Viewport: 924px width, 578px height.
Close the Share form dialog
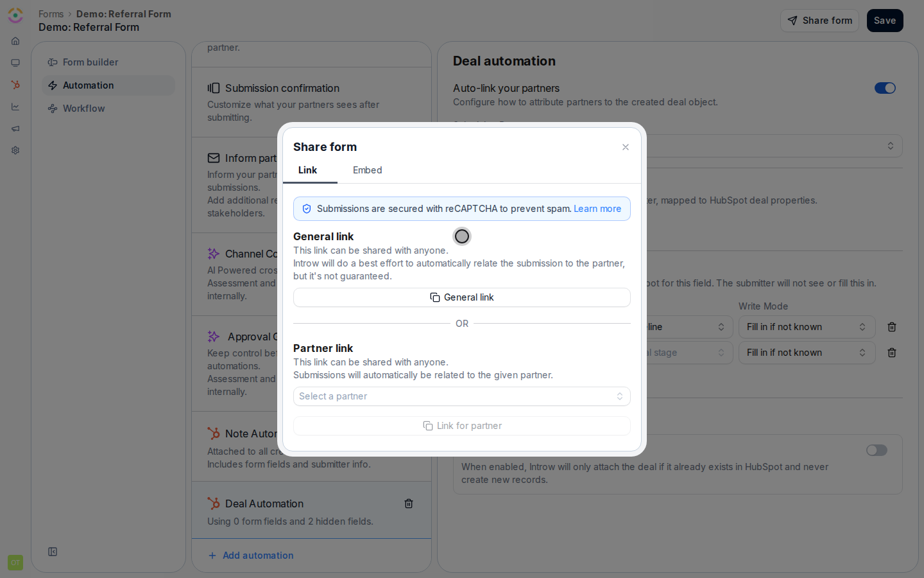pos(626,147)
